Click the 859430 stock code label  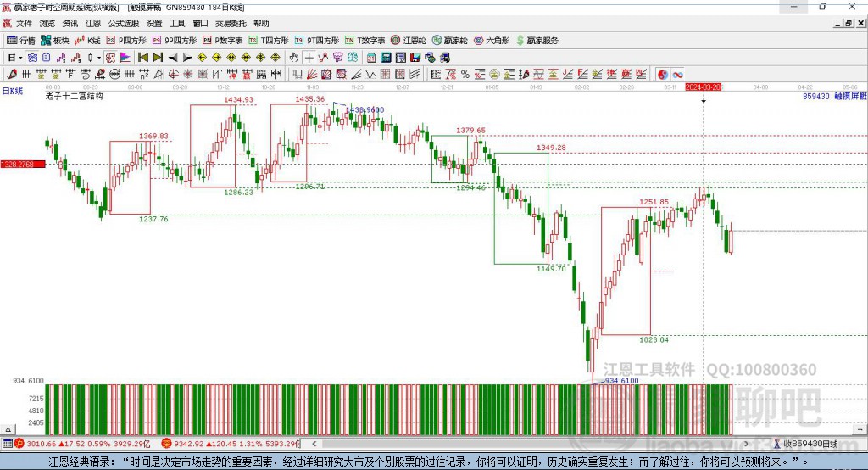pyautogui.click(x=816, y=96)
